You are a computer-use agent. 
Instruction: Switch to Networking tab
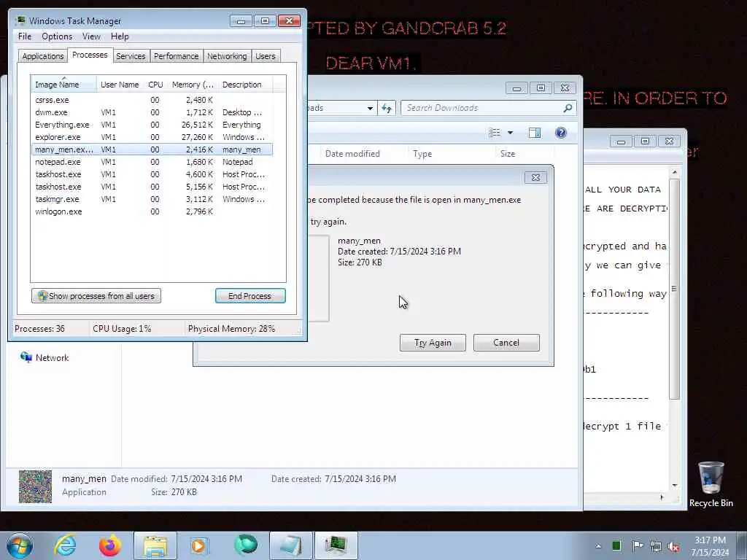point(227,56)
